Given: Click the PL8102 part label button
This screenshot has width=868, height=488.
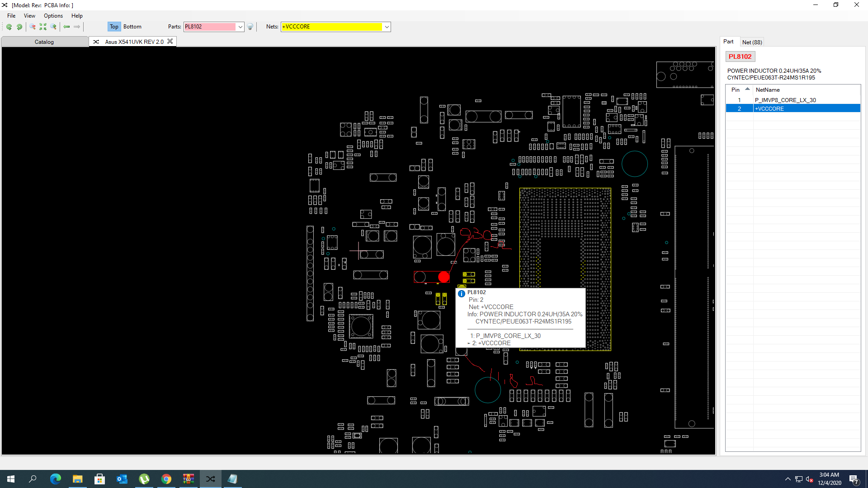Looking at the screenshot, I should click(740, 56).
